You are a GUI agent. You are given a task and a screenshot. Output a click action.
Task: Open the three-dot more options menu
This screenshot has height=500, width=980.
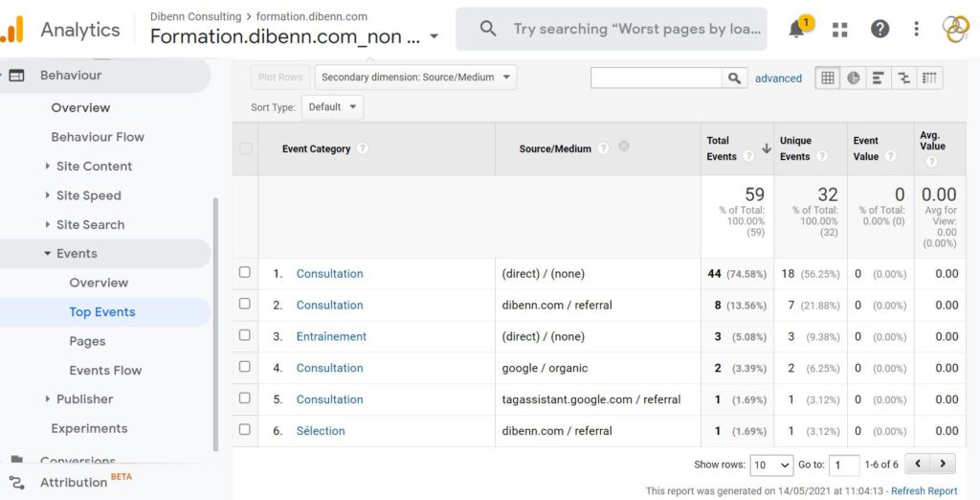click(916, 29)
